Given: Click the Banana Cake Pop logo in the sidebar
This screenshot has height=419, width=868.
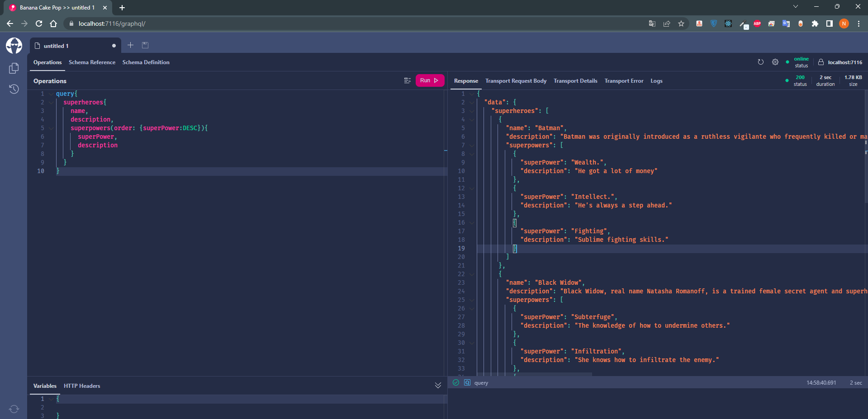Looking at the screenshot, I should click(14, 46).
